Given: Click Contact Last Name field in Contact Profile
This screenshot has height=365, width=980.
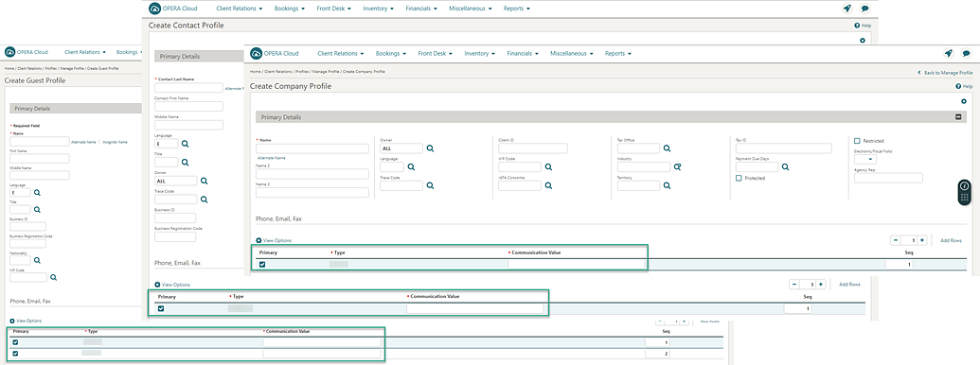Looking at the screenshot, I should pyautogui.click(x=188, y=88).
